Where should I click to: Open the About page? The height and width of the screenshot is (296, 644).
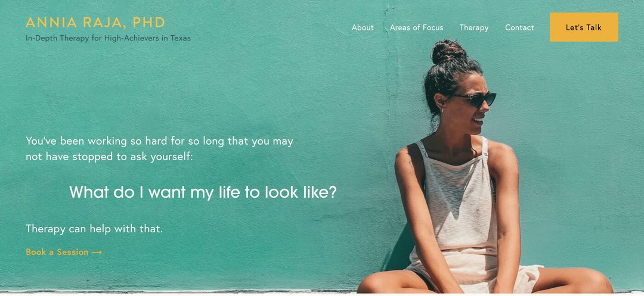coord(363,27)
